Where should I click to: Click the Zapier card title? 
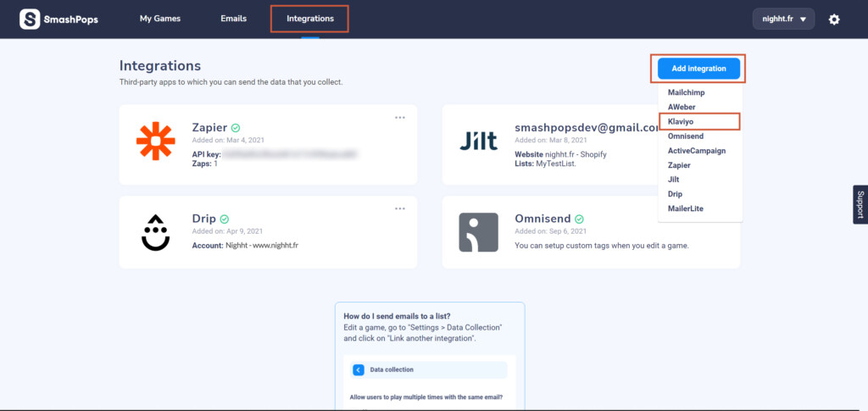click(x=210, y=128)
